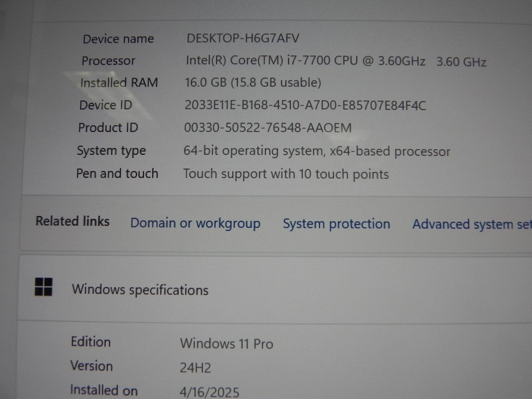The height and width of the screenshot is (399, 532).
Task: Open the Domain or workgroup link
Action: [195, 223]
